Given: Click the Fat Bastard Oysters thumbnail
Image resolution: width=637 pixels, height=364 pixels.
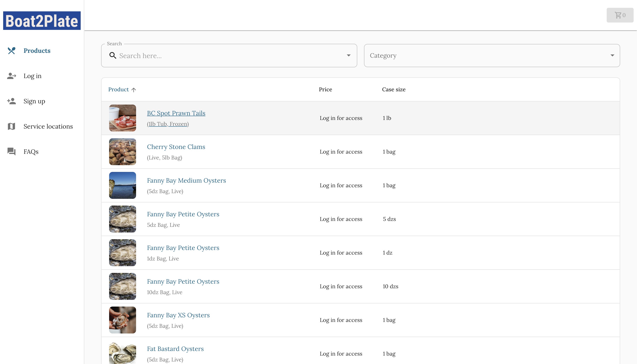Looking at the screenshot, I should coord(123,353).
